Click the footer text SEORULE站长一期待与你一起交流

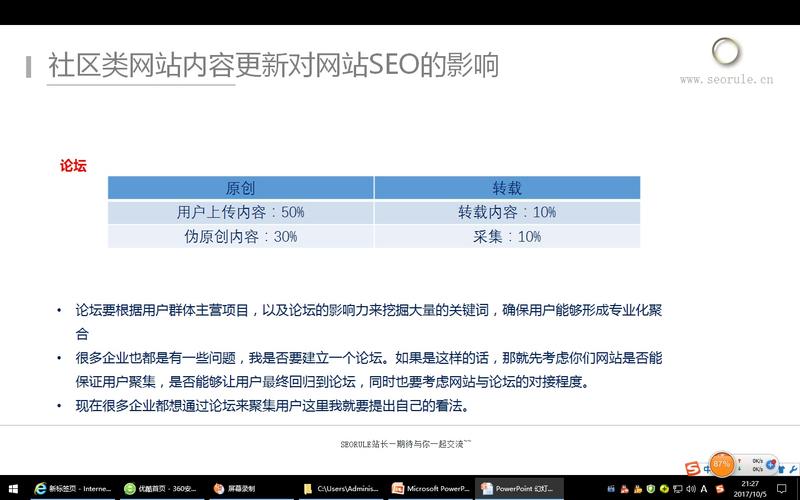pyautogui.click(x=406, y=444)
